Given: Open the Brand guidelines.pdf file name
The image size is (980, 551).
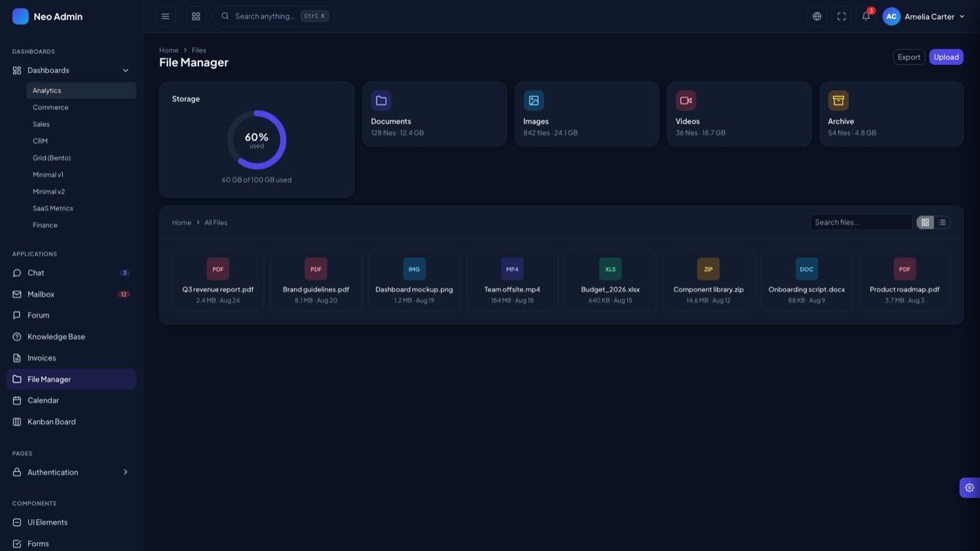Looking at the screenshot, I should pyautogui.click(x=316, y=289).
